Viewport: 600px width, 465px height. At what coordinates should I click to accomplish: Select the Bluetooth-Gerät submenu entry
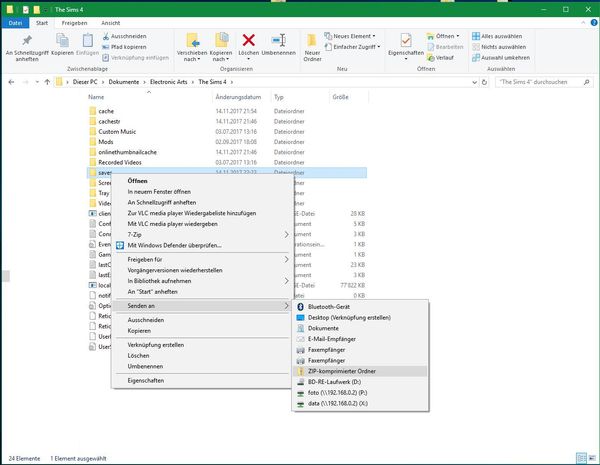[x=360, y=307]
